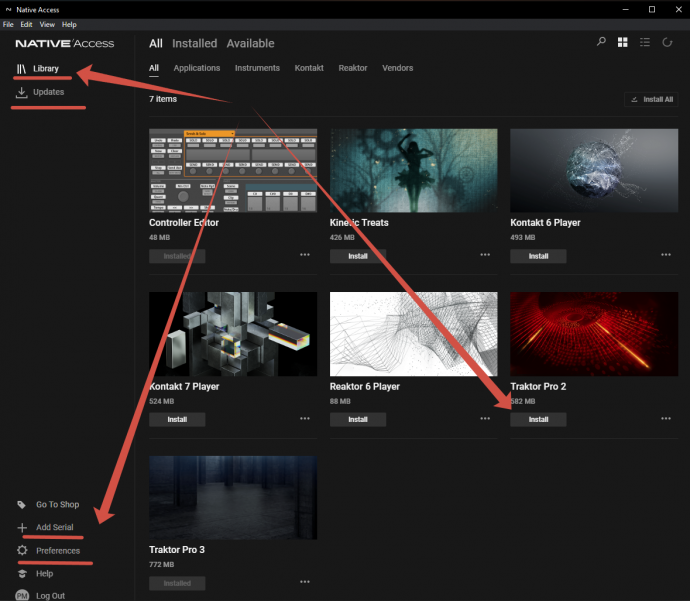Install Reaktor 6 Player
This screenshot has height=601, width=690.
(x=358, y=419)
